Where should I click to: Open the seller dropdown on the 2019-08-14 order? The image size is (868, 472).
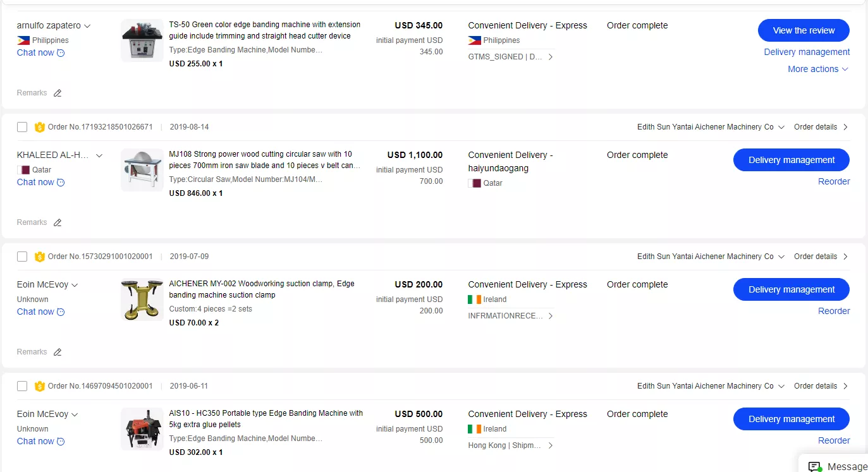(781, 127)
